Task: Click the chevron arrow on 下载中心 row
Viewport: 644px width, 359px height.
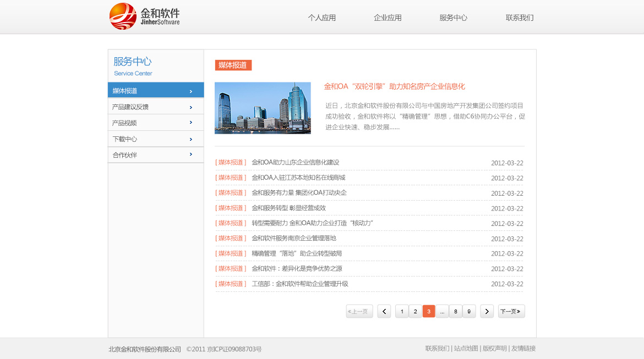Action: pos(191,140)
